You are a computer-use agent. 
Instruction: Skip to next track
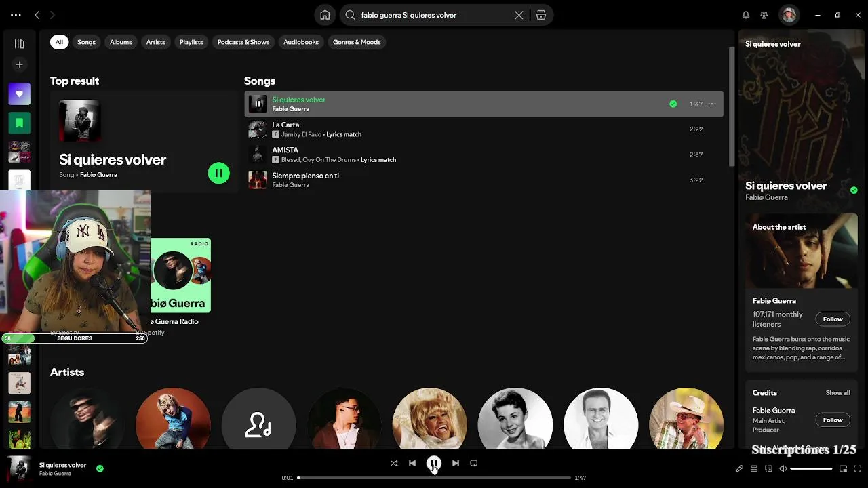[x=456, y=464]
